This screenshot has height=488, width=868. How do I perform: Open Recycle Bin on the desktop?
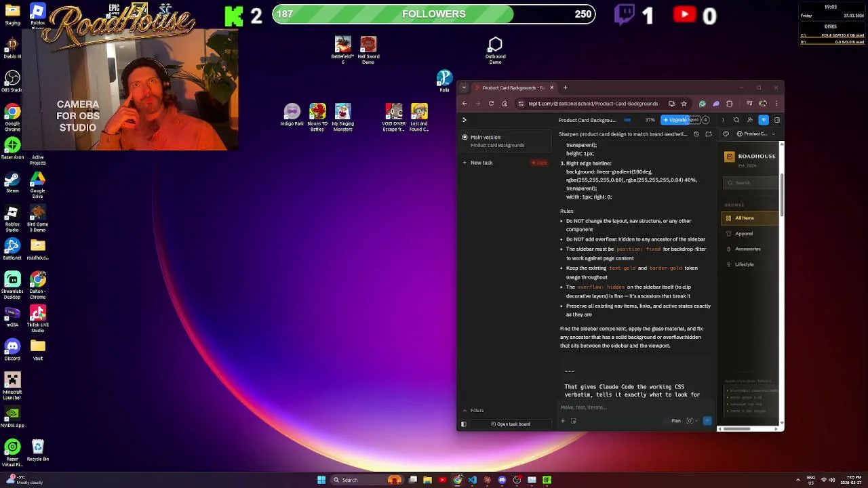[37, 451]
